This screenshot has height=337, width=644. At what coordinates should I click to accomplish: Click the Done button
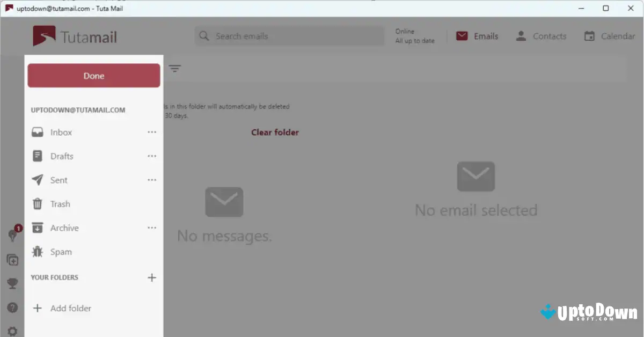(x=93, y=75)
